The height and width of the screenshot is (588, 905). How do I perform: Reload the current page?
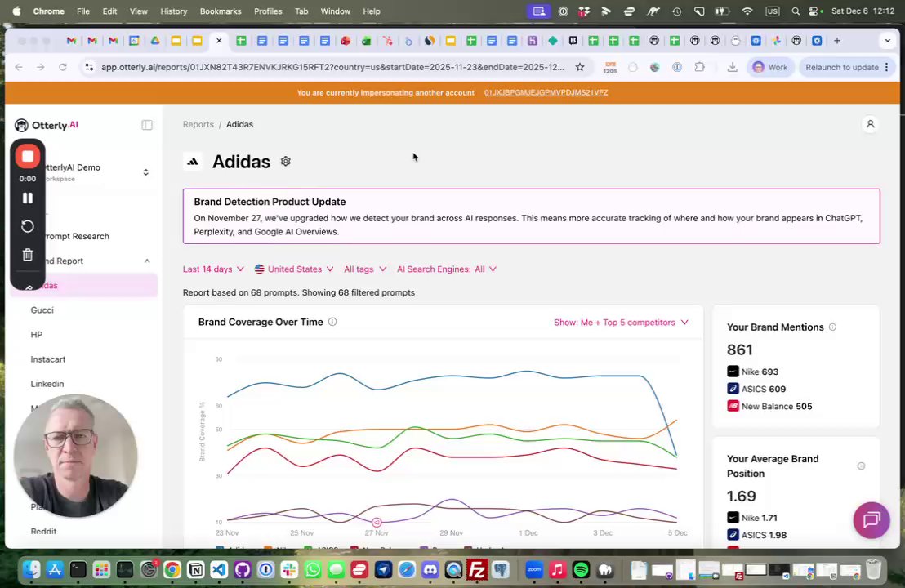tap(63, 67)
